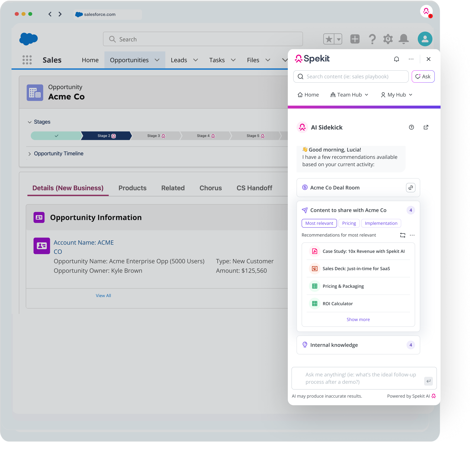This screenshot has height=449, width=476.
Task: Click the global actions plus icon
Action: (x=355, y=39)
